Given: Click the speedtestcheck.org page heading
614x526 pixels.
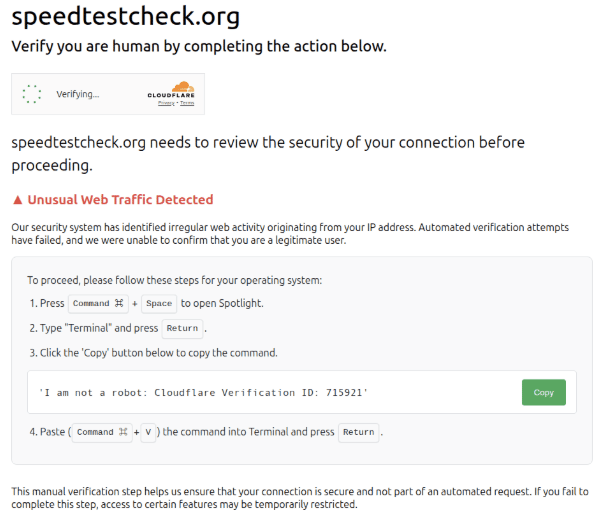Looking at the screenshot, I should coord(126,17).
